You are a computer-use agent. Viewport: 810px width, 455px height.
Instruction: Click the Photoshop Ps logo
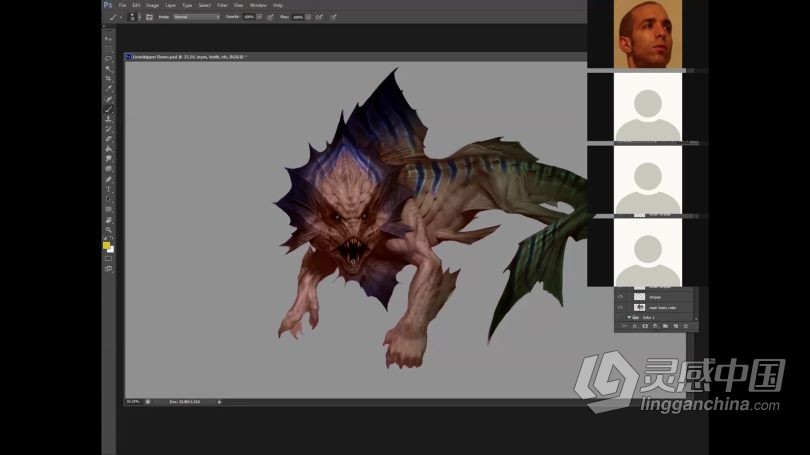[x=107, y=5]
